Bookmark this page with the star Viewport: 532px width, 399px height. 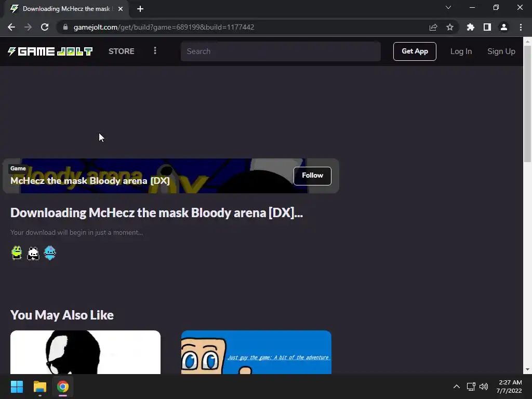tap(450, 27)
